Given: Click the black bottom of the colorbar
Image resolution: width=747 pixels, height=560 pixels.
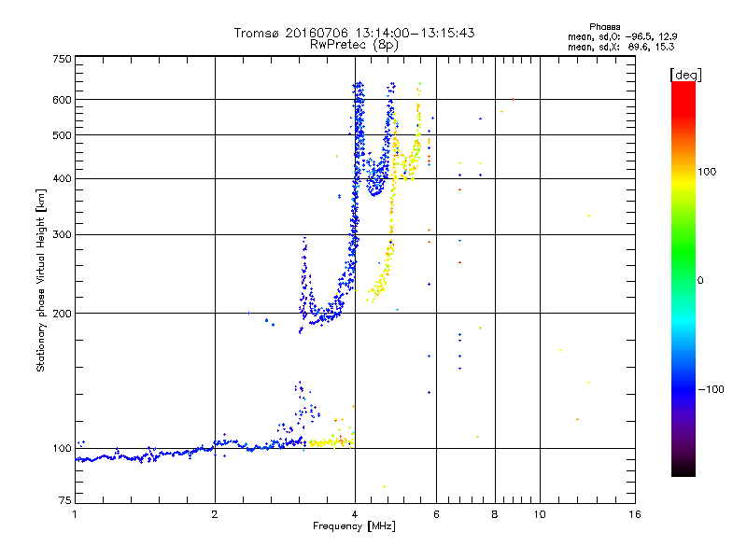Looking at the screenshot, I should pos(684,469).
